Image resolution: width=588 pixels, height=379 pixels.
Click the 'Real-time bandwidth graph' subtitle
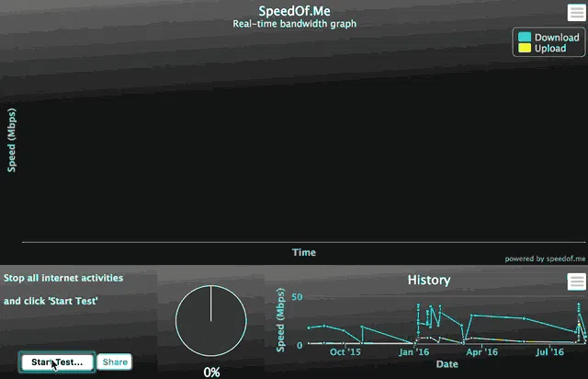[x=294, y=24]
